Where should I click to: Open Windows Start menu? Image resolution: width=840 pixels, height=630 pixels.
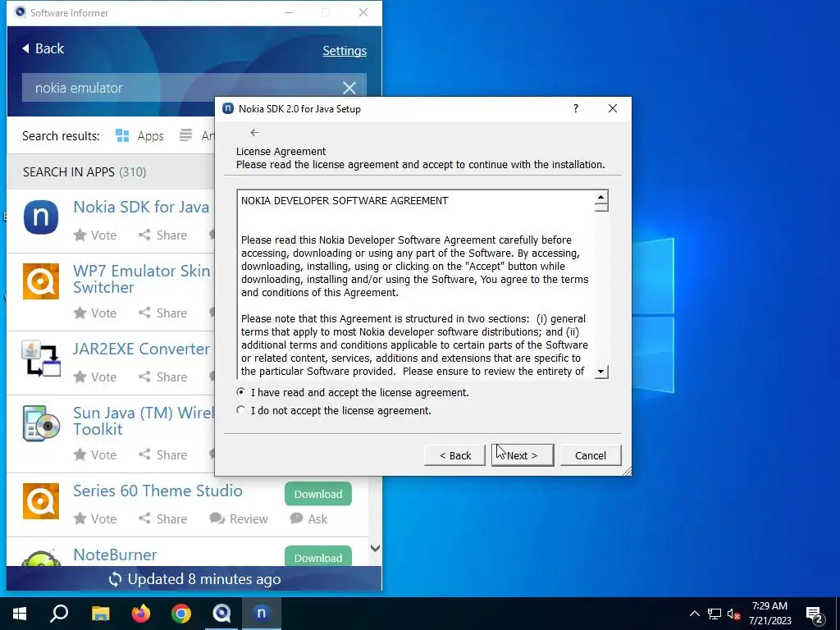[20, 614]
